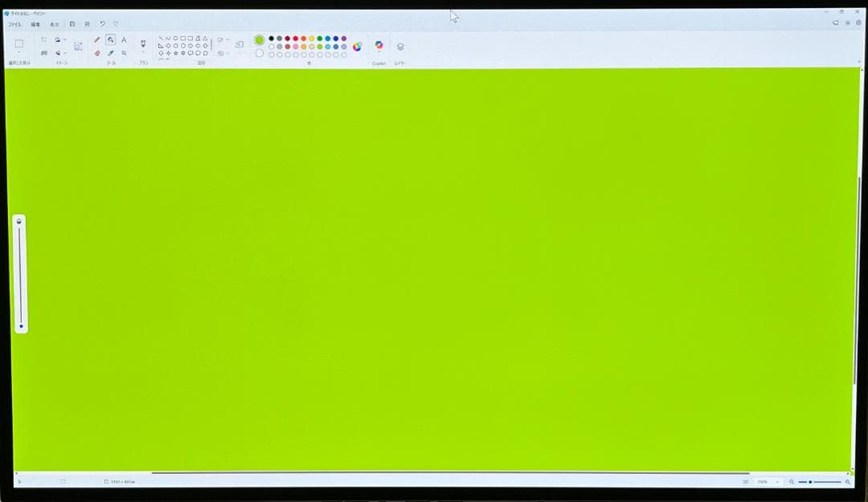
Task: Select the Eraser tool
Action: coord(97,53)
